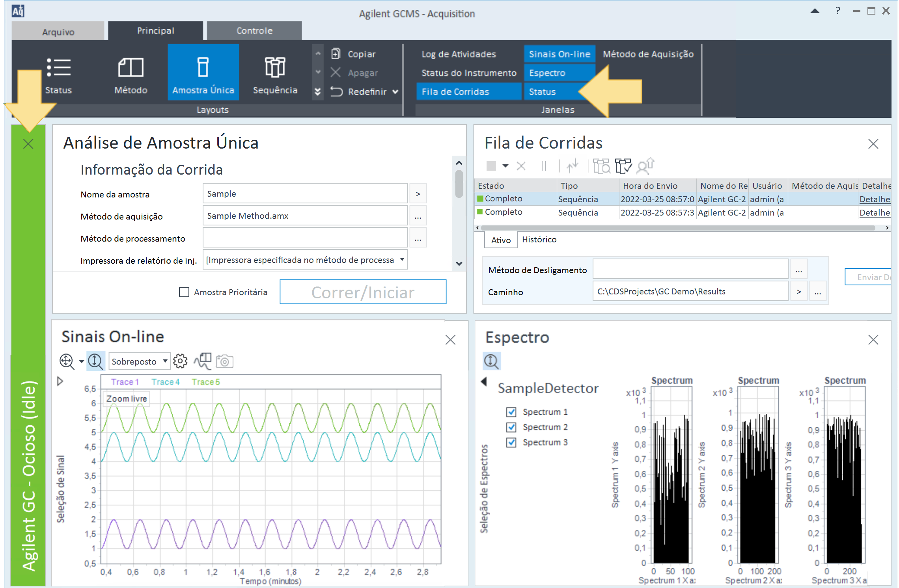Screen dimensions: 899x588
Task: Click the snapshot camera icon in Sinais On-line
Action: click(x=225, y=361)
